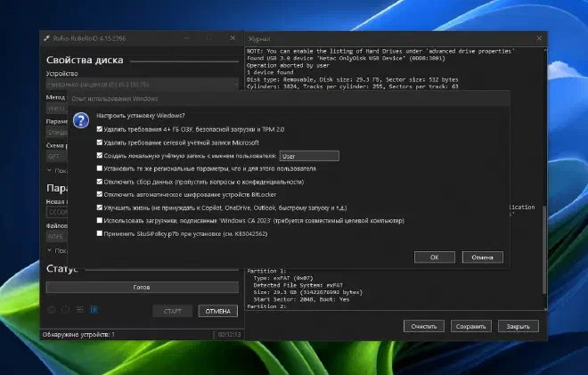This screenshot has height=375, width=588.
Task: Click log line 'Detected File System: exFAT'
Action: click(x=298, y=285)
